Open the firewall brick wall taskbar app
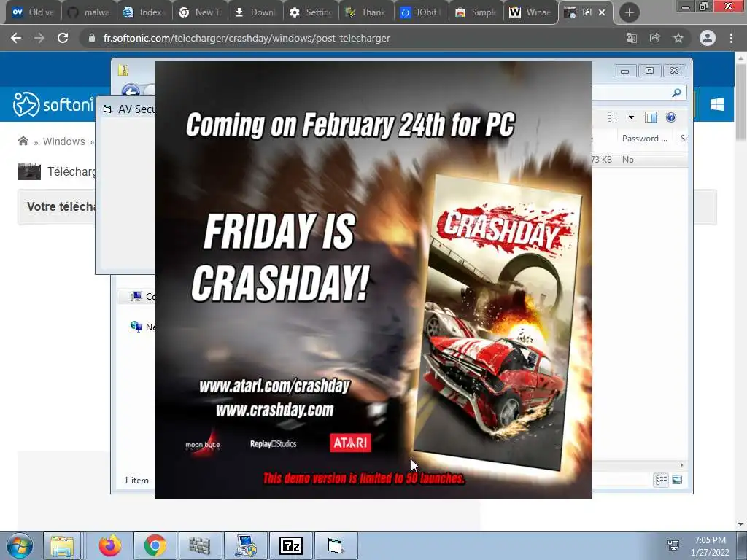The width and height of the screenshot is (747, 560). pyautogui.click(x=200, y=545)
